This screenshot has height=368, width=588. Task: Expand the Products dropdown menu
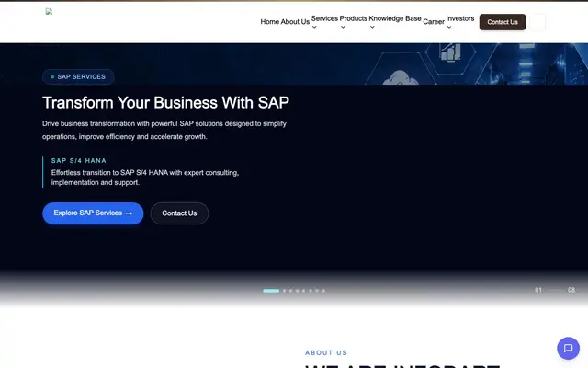pyautogui.click(x=353, y=22)
